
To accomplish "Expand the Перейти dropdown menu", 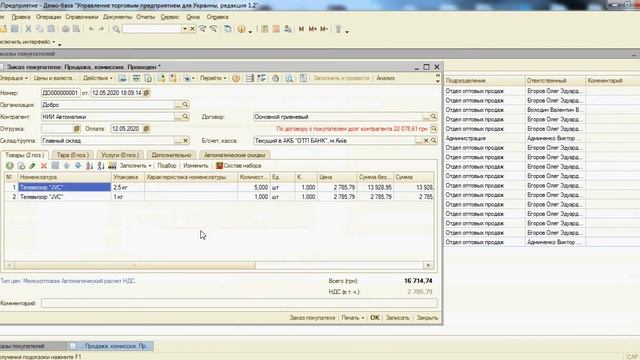I will (213, 78).
